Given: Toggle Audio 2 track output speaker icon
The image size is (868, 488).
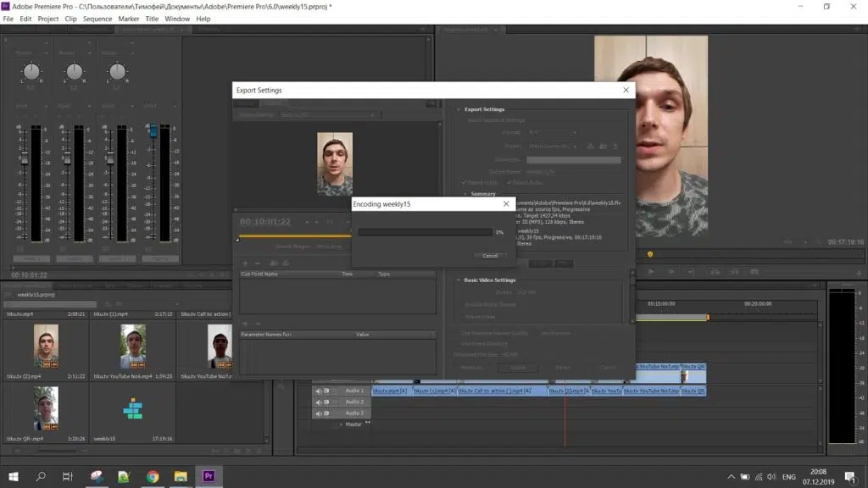Looking at the screenshot, I should click(x=319, y=402).
